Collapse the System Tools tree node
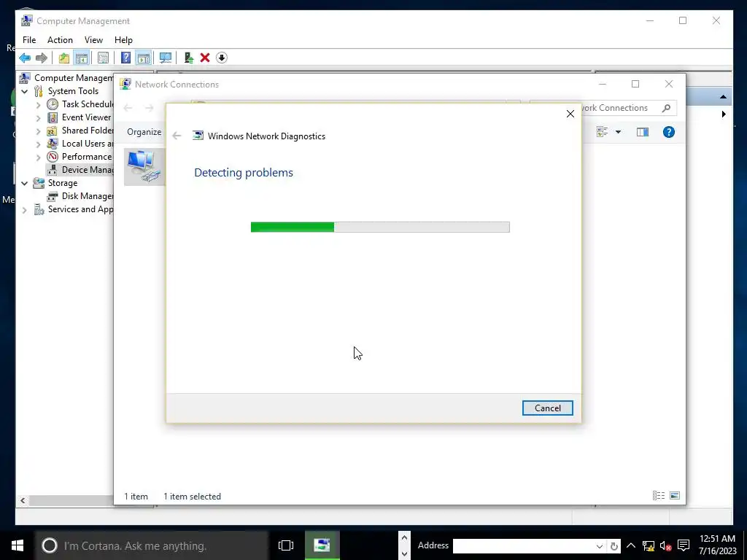747x560 pixels. [x=25, y=91]
